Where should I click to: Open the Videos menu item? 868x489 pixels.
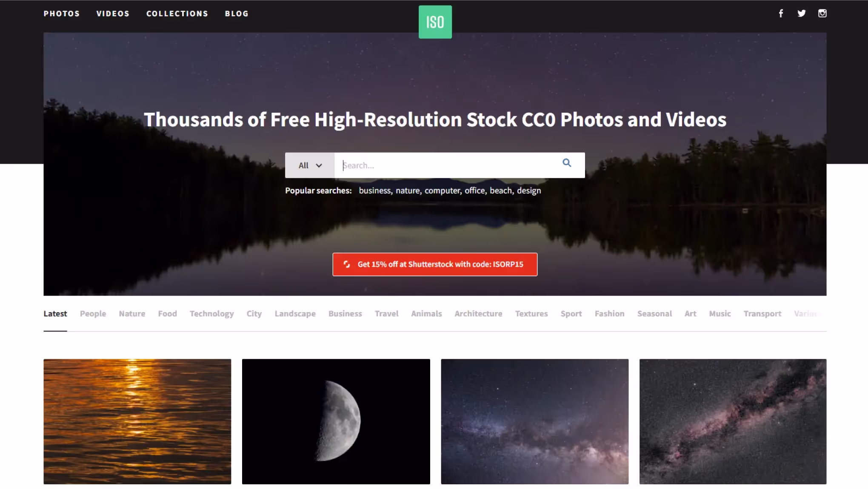coord(113,14)
